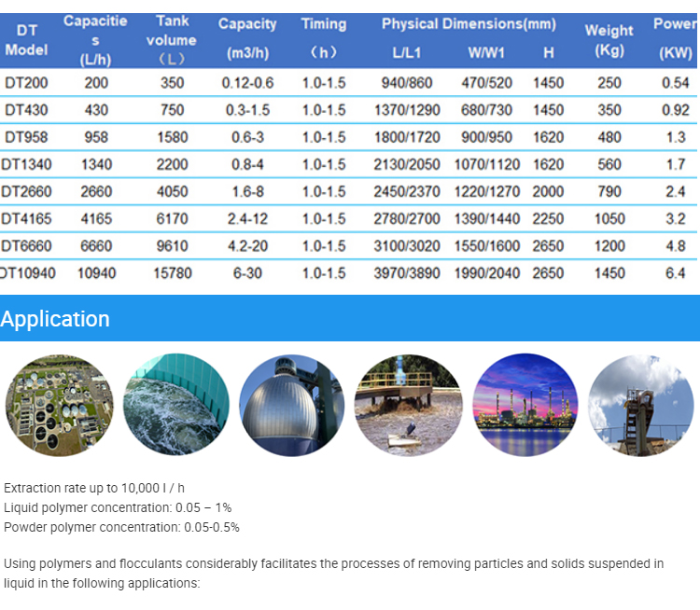Viewport: 700px width, 610px height.
Task: Open the foamy water tank image
Action: click(175, 404)
